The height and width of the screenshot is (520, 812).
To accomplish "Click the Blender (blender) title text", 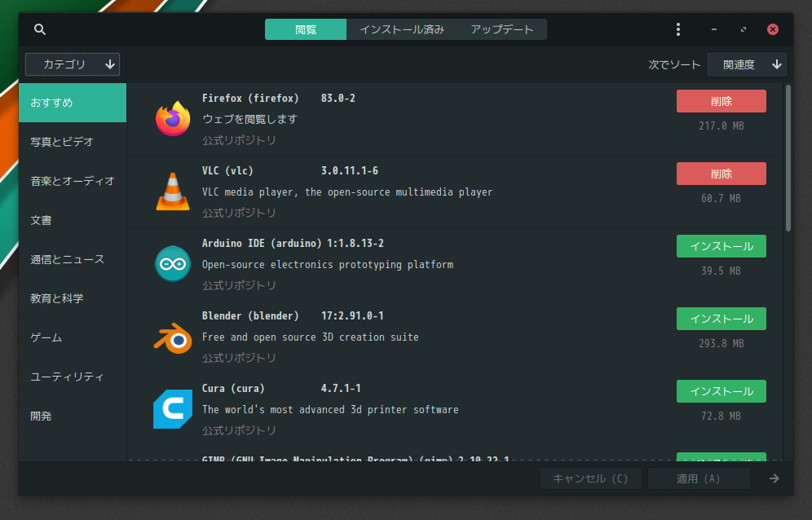I will pyautogui.click(x=250, y=316).
